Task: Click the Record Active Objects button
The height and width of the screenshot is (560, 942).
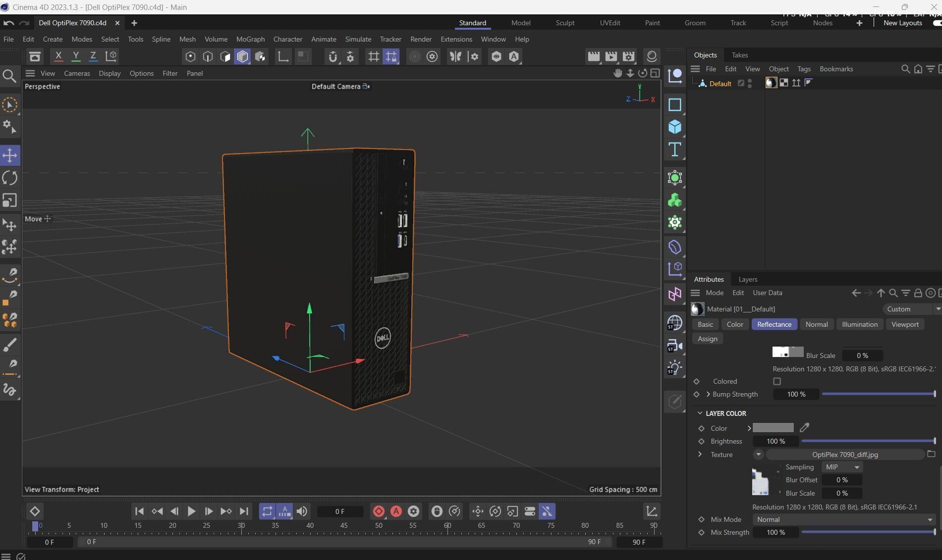Action: 379,511
